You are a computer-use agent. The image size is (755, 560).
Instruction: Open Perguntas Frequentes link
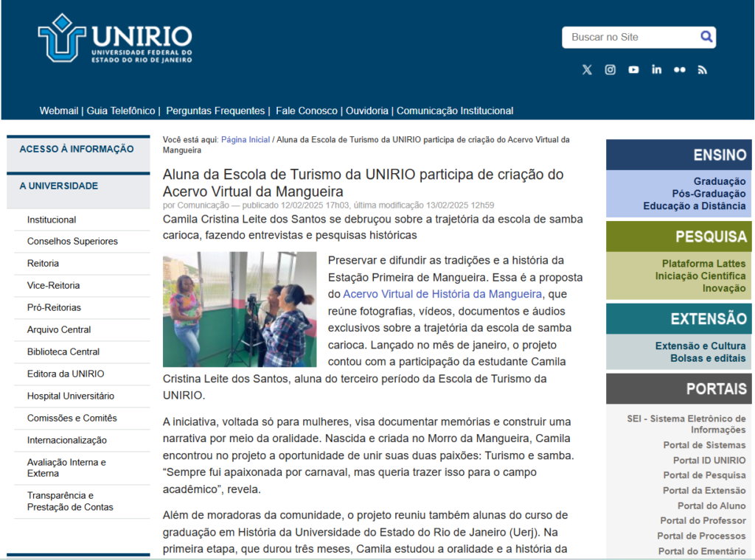(x=215, y=111)
